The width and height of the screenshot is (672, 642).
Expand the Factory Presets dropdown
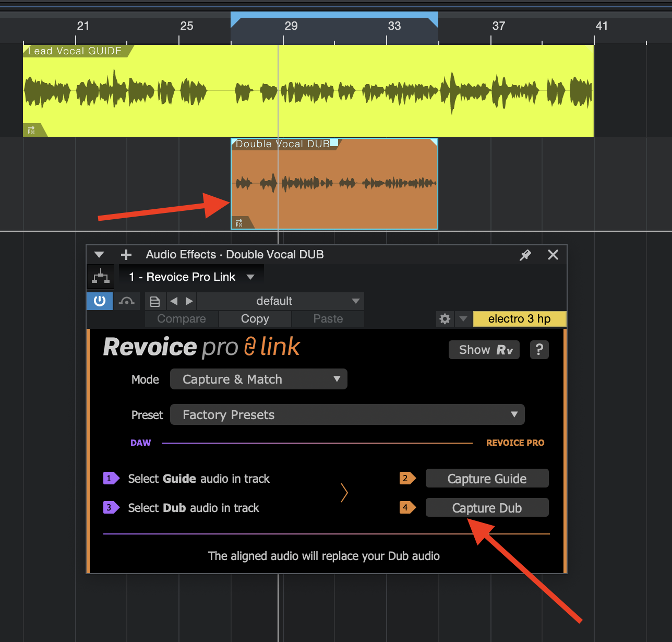[347, 415]
